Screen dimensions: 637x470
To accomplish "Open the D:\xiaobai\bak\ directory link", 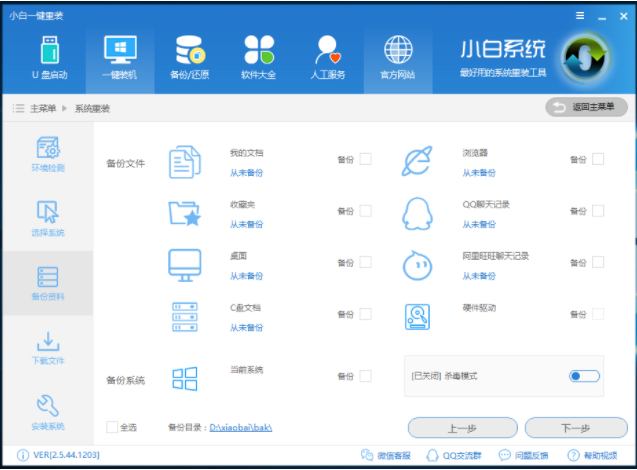I will click(241, 428).
